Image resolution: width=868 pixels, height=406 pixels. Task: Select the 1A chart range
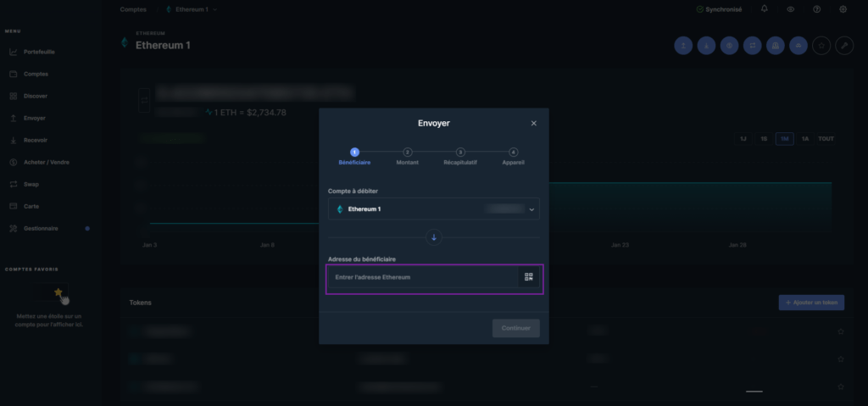pos(805,138)
